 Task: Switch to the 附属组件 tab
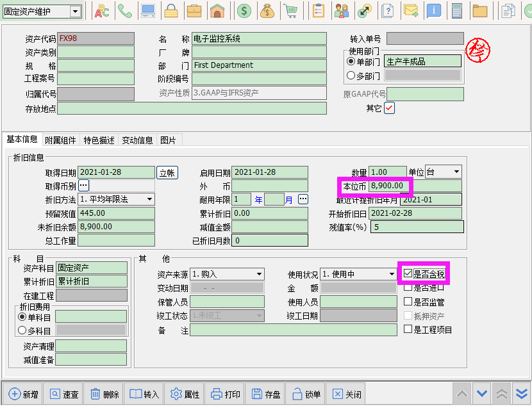point(60,140)
